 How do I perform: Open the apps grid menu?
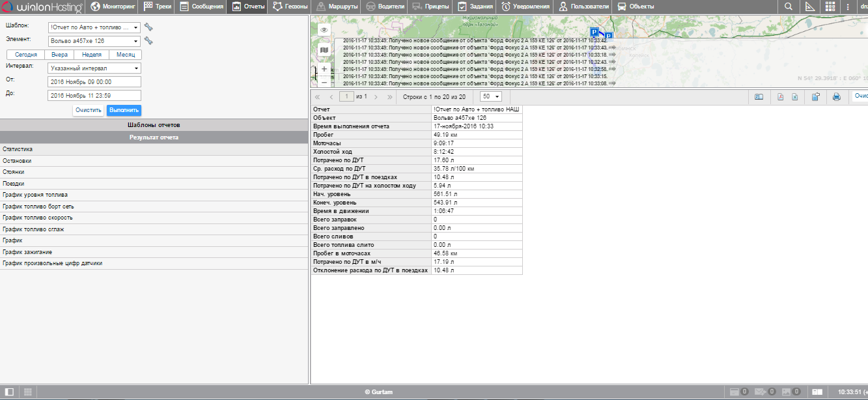830,7
